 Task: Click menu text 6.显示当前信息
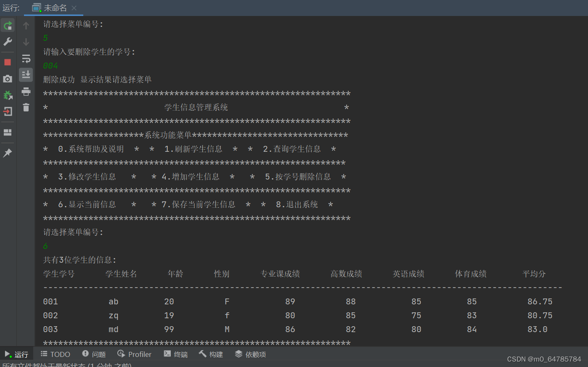pyautogui.click(x=87, y=204)
